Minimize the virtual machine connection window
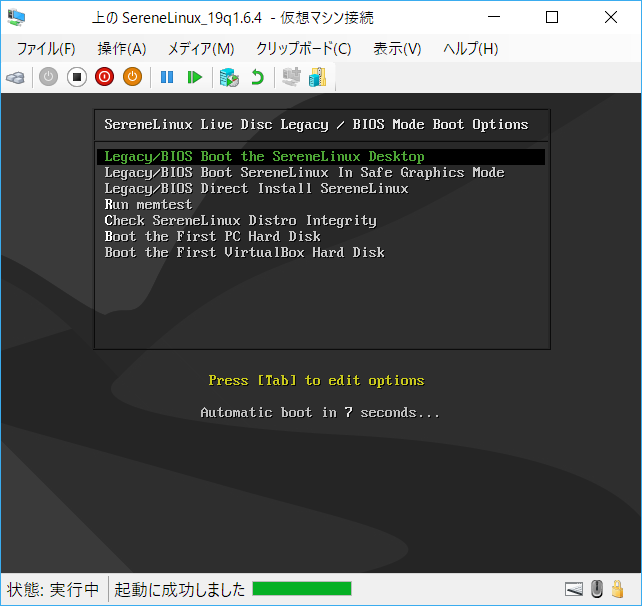This screenshot has width=642, height=606. point(494,17)
